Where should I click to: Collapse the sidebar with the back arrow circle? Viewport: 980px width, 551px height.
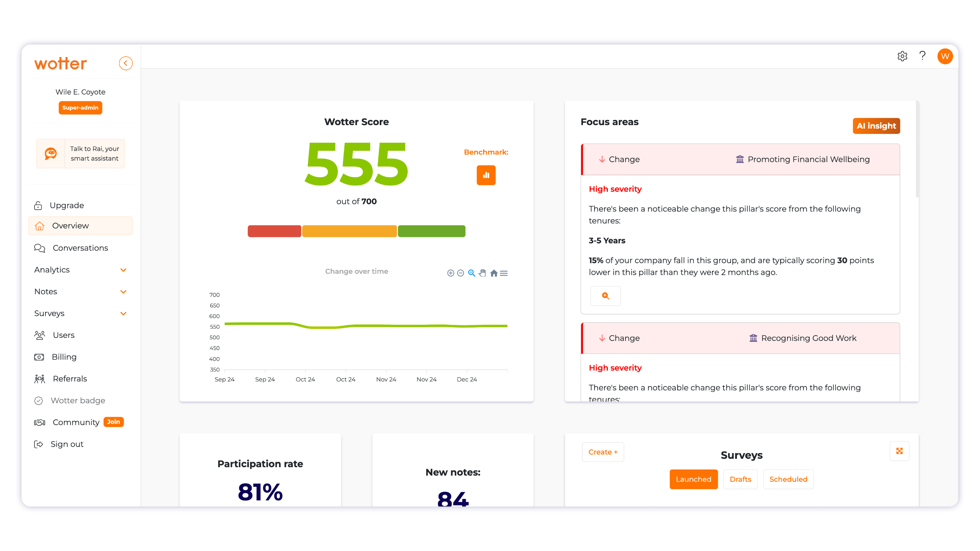[x=126, y=63]
